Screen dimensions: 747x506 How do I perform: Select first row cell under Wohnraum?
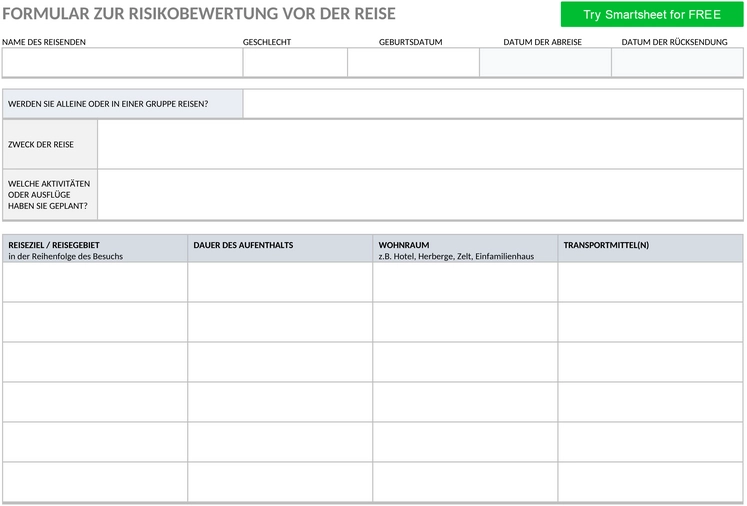465,282
